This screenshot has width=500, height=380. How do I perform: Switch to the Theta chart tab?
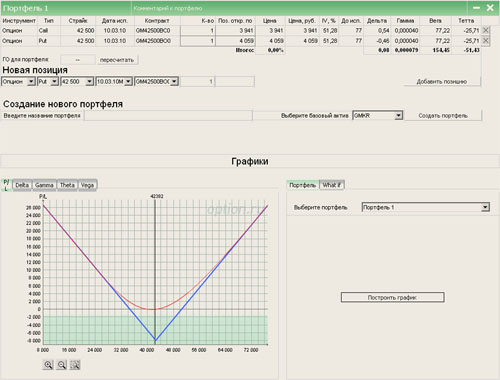click(67, 185)
